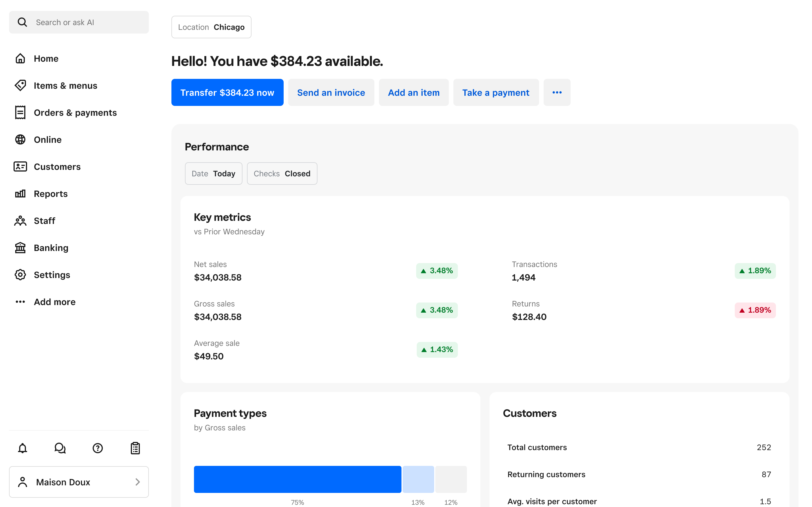Click Add more in the sidebar
Viewport: 812px width, 507px height.
(20, 301)
